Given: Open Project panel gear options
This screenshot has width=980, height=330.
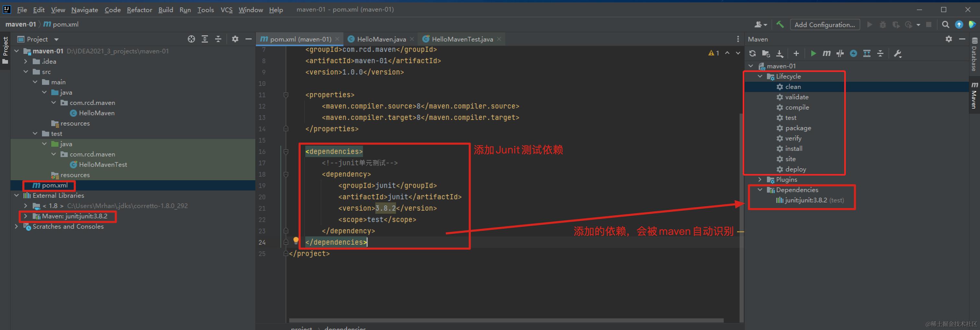Looking at the screenshot, I should (x=235, y=39).
